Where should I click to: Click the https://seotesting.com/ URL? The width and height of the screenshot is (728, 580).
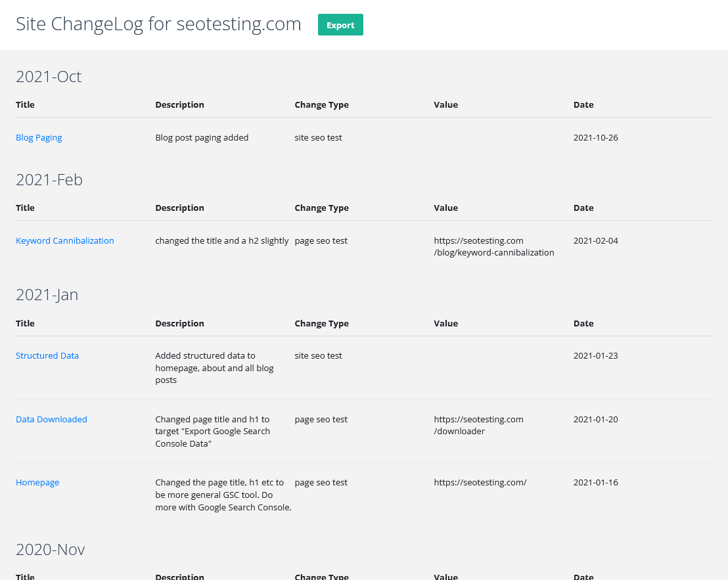480,482
